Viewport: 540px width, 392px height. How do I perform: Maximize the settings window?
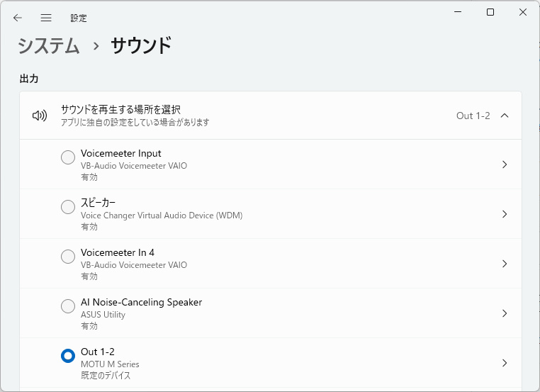[x=490, y=12]
